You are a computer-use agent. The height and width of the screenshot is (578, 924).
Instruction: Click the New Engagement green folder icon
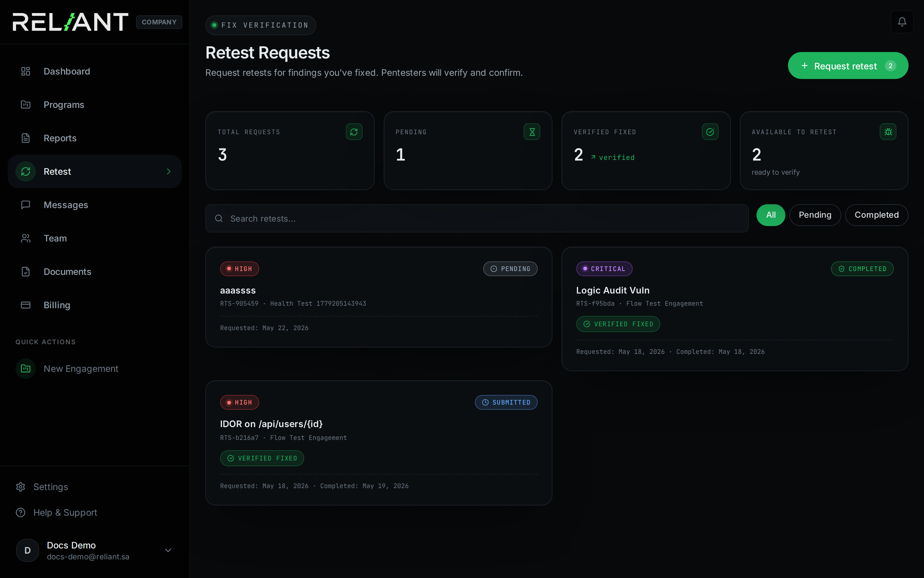[26, 369]
